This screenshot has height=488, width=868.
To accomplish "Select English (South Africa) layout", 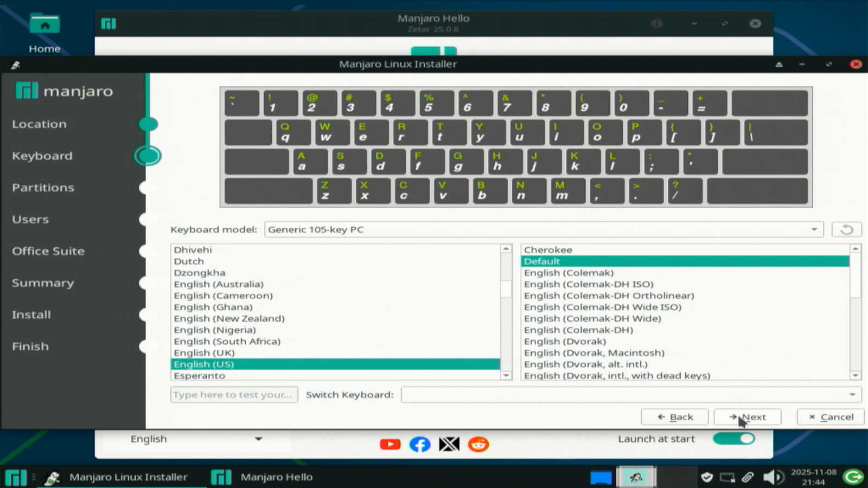I will 335,341.
